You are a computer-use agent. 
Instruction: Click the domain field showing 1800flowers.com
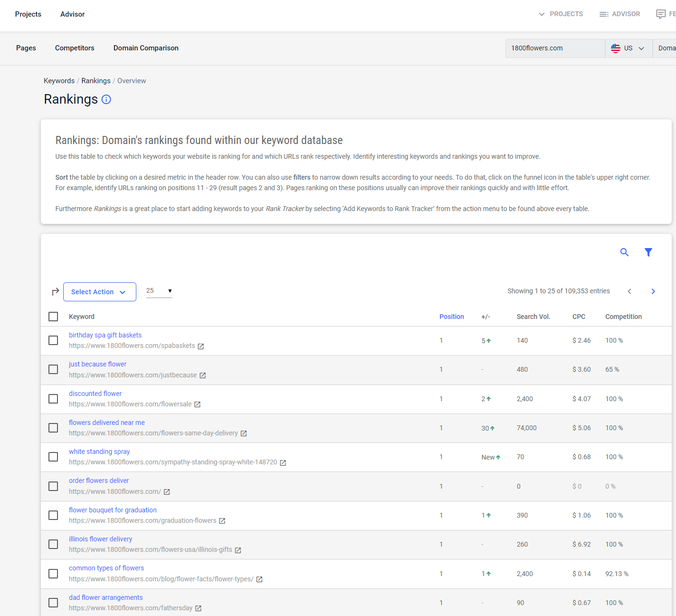click(x=555, y=48)
